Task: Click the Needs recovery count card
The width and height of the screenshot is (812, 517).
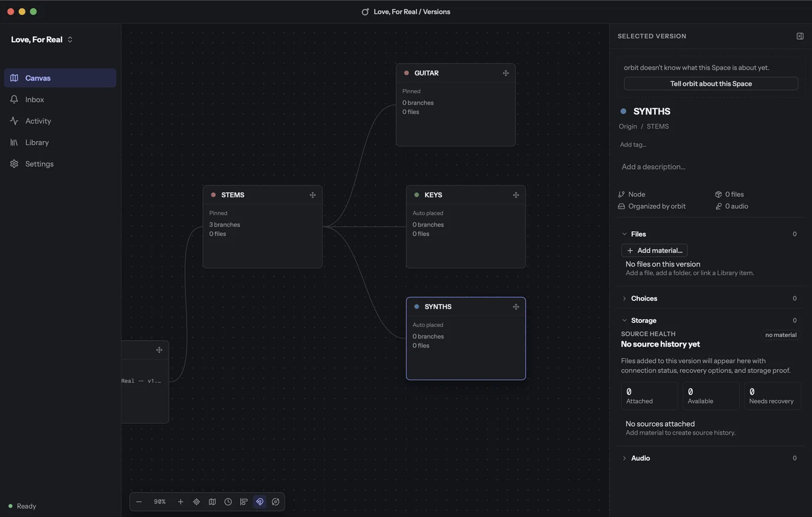Action: point(772,396)
